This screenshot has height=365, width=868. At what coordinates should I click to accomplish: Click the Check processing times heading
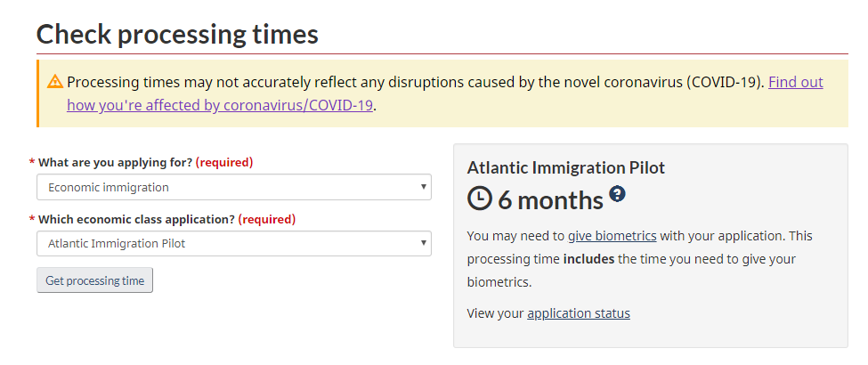pos(177,35)
